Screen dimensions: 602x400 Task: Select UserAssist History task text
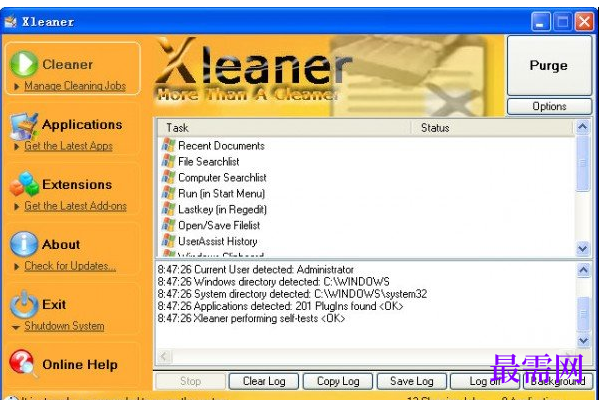tap(218, 241)
